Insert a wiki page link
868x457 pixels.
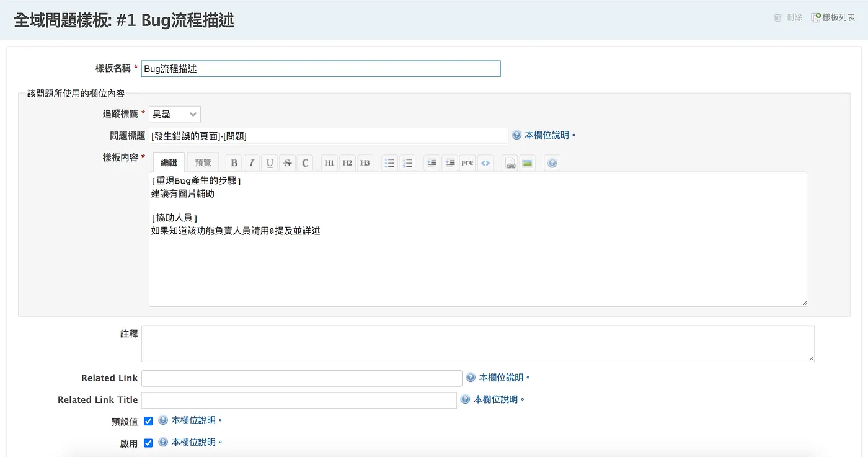[x=510, y=163]
